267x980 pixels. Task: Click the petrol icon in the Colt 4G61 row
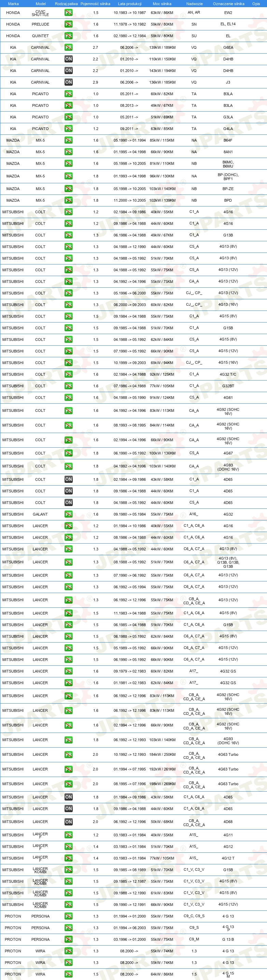click(x=69, y=398)
